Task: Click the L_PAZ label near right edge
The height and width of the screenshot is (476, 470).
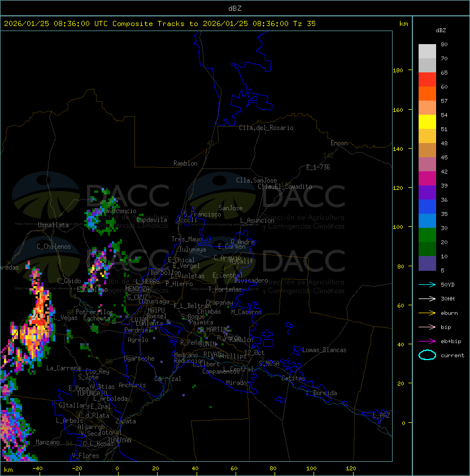Action: 381,415
